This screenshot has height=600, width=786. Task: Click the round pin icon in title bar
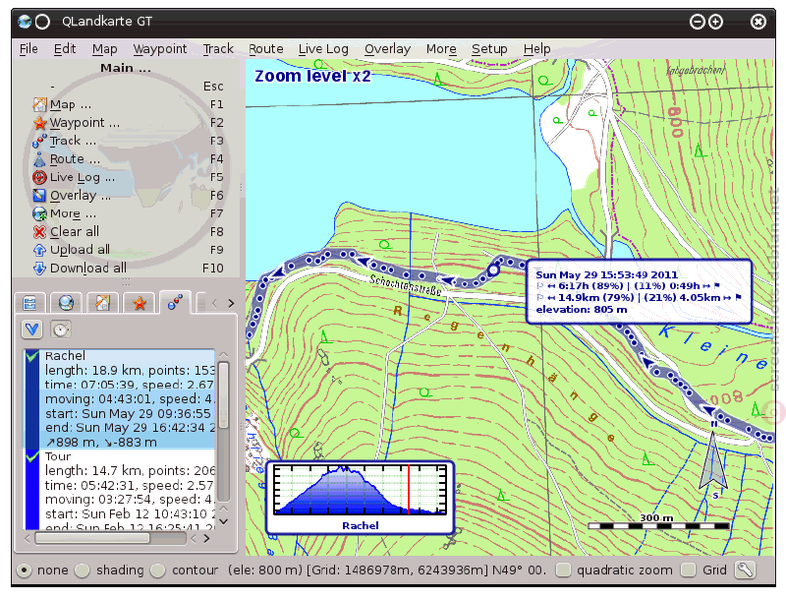coord(43,21)
